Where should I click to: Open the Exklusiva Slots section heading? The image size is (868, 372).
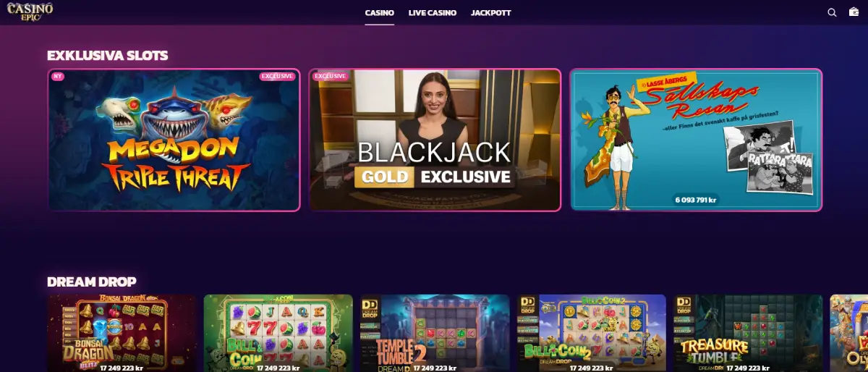coord(108,55)
